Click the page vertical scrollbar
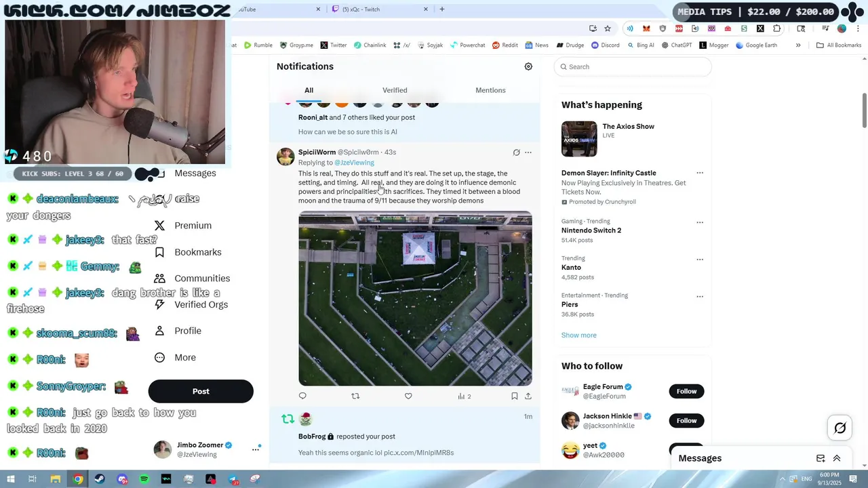This screenshot has width=868, height=488. coord(865,109)
